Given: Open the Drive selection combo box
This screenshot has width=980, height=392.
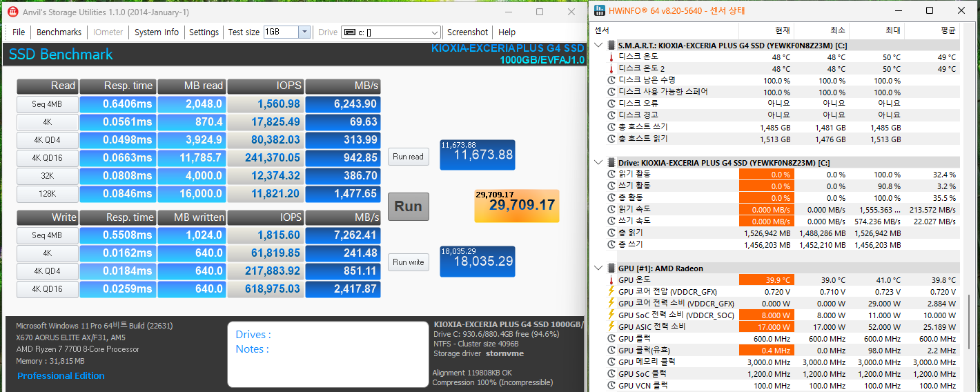Looking at the screenshot, I should 391,32.
